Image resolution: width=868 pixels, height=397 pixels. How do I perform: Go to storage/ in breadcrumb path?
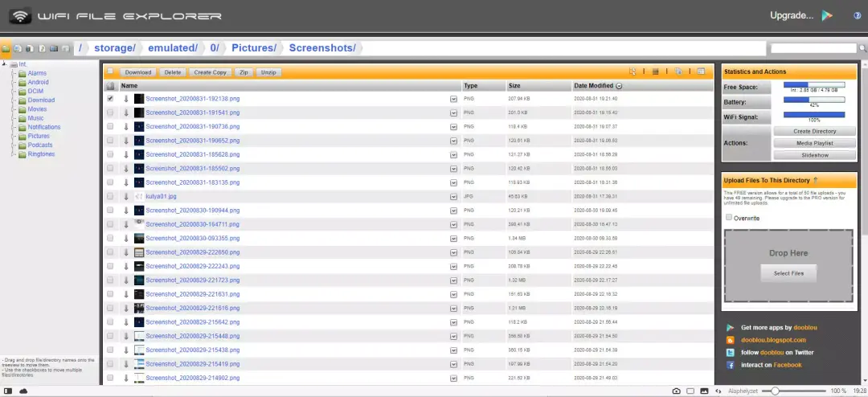115,48
